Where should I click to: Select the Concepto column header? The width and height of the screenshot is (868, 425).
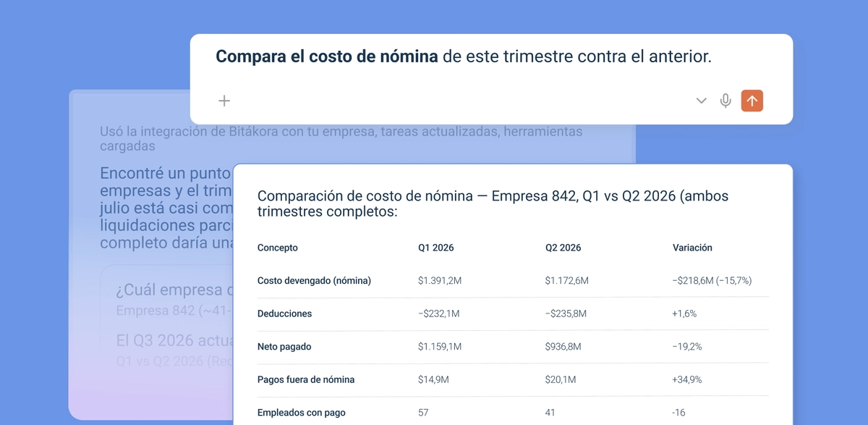[x=278, y=248]
